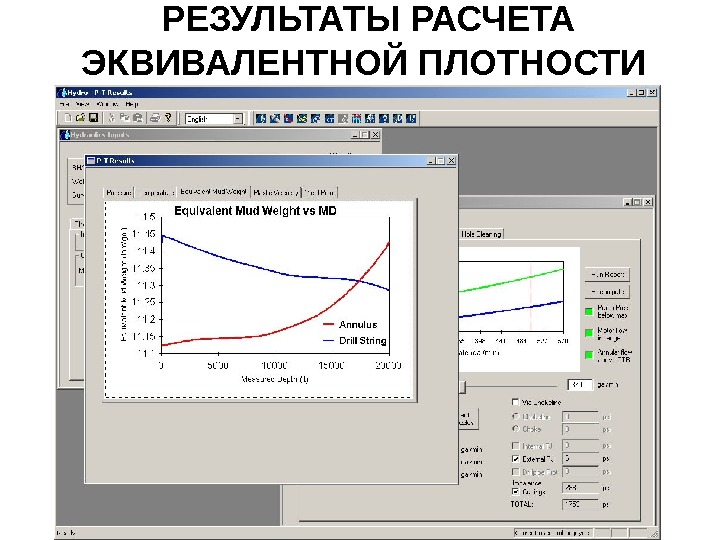Open the View menu
720x540 pixels.
pyautogui.click(x=82, y=104)
